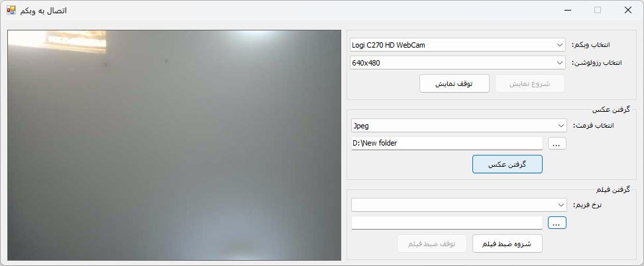Browse photo folder with the ... button
Screen dimensions: 644x266
click(557, 144)
